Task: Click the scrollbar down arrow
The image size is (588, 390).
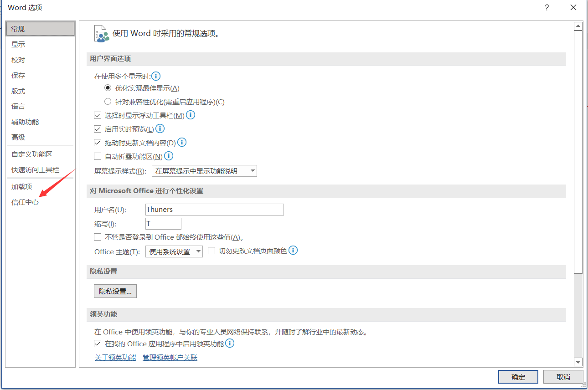Action: coord(578,362)
